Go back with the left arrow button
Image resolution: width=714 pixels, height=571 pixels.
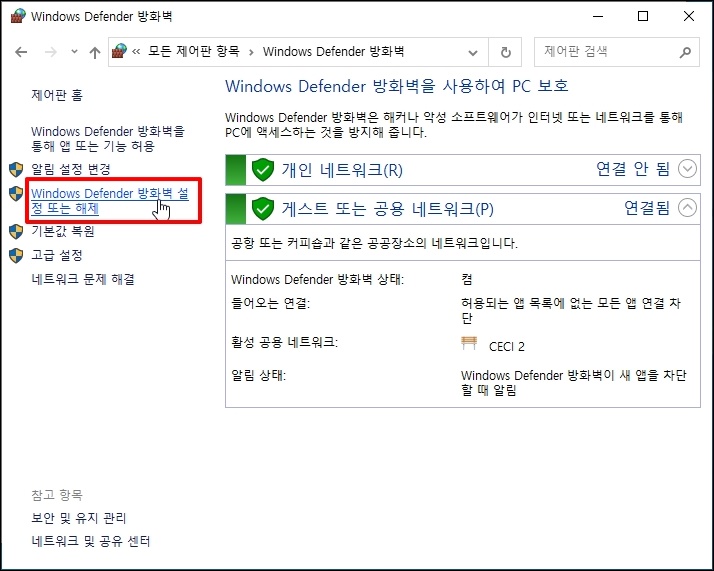[21, 52]
